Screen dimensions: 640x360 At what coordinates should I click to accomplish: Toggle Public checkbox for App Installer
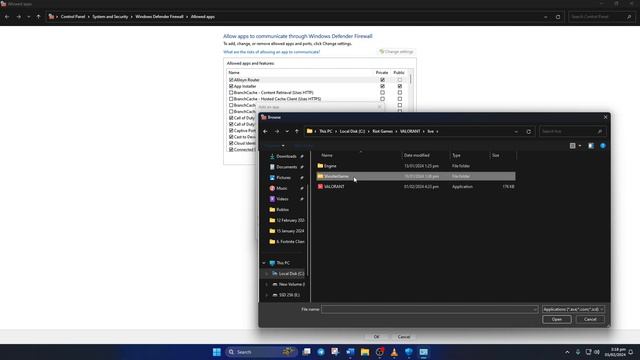click(400, 86)
